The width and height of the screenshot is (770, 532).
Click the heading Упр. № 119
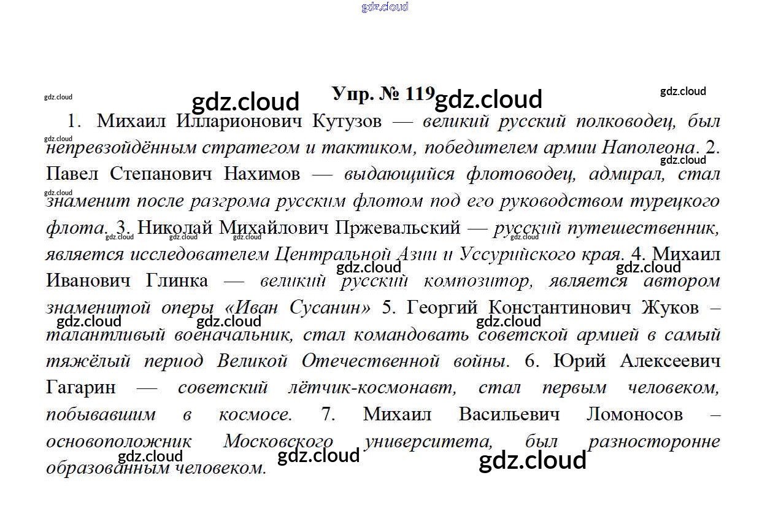click(x=383, y=93)
